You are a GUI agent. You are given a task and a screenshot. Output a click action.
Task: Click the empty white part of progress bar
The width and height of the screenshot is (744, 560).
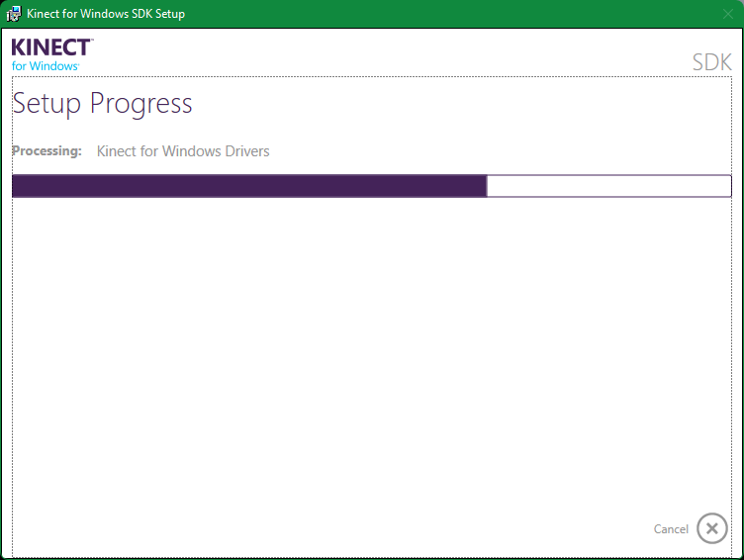click(x=608, y=186)
